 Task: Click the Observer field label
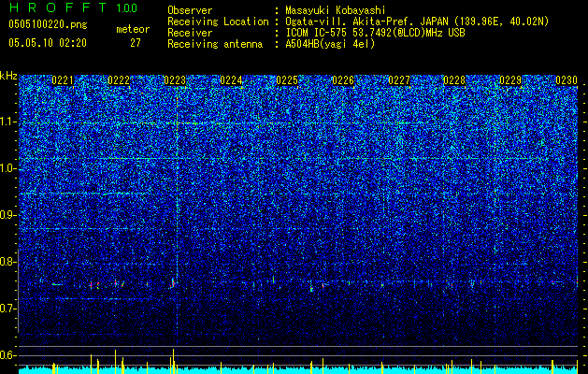click(x=190, y=10)
